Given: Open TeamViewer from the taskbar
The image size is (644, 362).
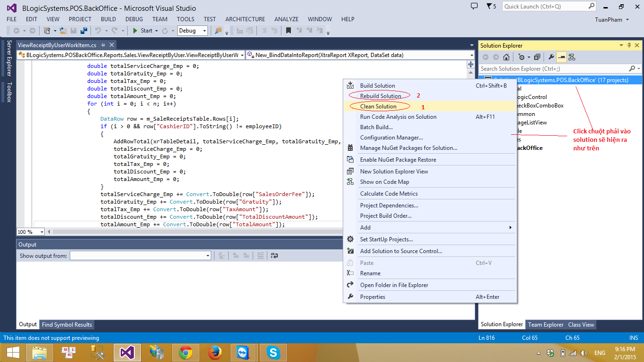Looking at the screenshot, I should tap(244, 352).
